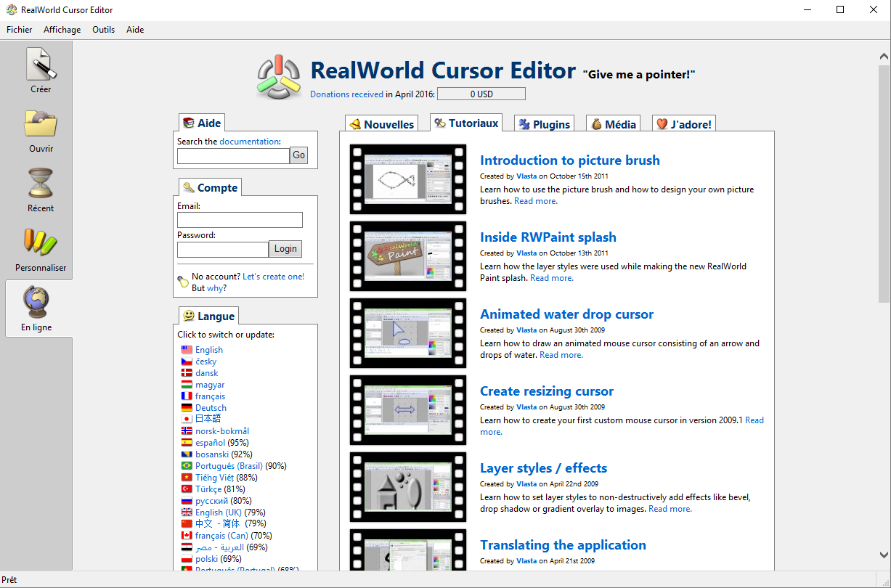The width and height of the screenshot is (891, 588).
Task: Click the Go search button
Action: (298, 155)
